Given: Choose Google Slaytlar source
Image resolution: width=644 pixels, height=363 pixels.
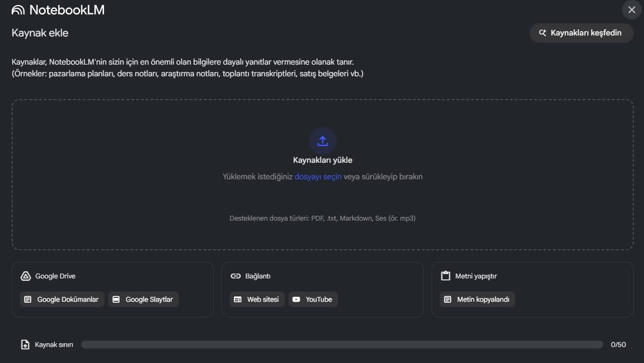Looking at the screenshot, I should [x=143, y=299].
